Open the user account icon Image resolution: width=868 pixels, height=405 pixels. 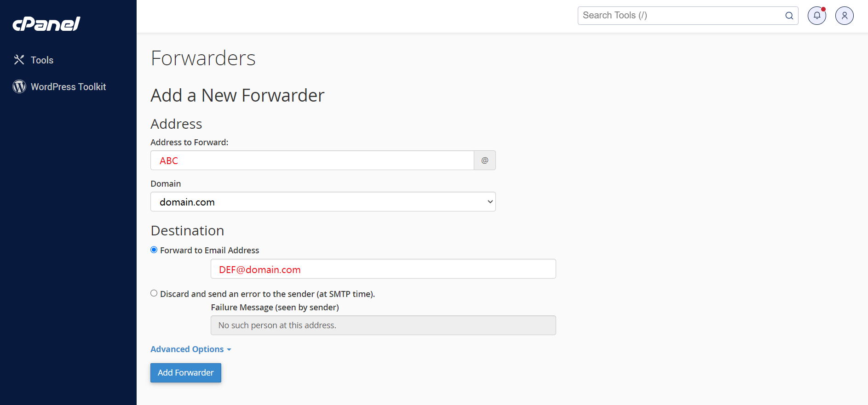[845, 16]
